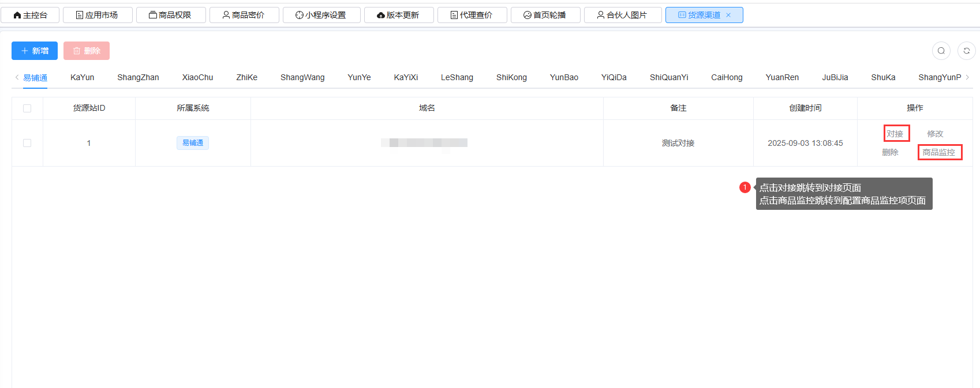Toggle the select-all header checkbox
980x388 pixels.
[x=27, y=108]
